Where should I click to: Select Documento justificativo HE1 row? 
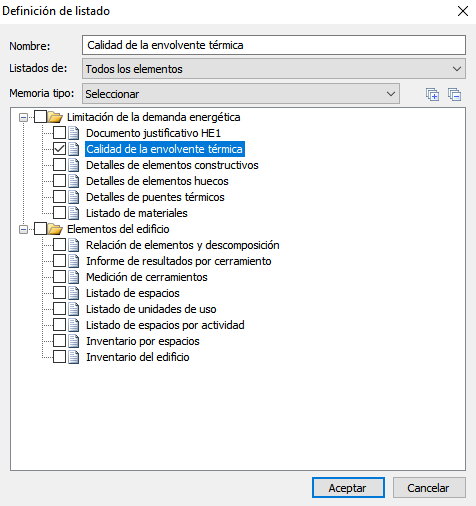click(x=153, y=133)
